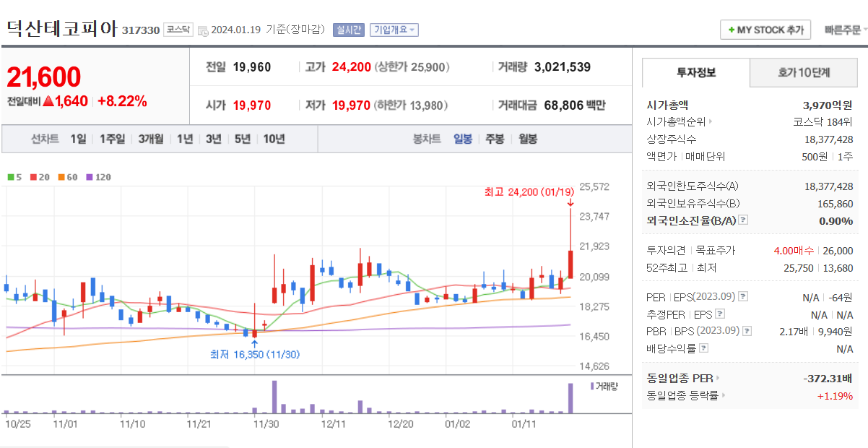Select the 주봉 weekly candle chart
868x448 pixels.
coord(495,139)
